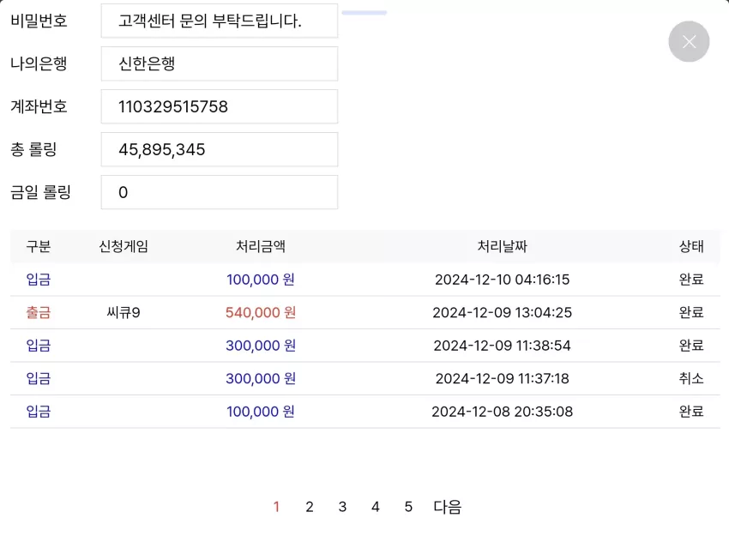Close the popup with the X button
The width and height of the screenshot is (729, 560).
click(689, 41)
